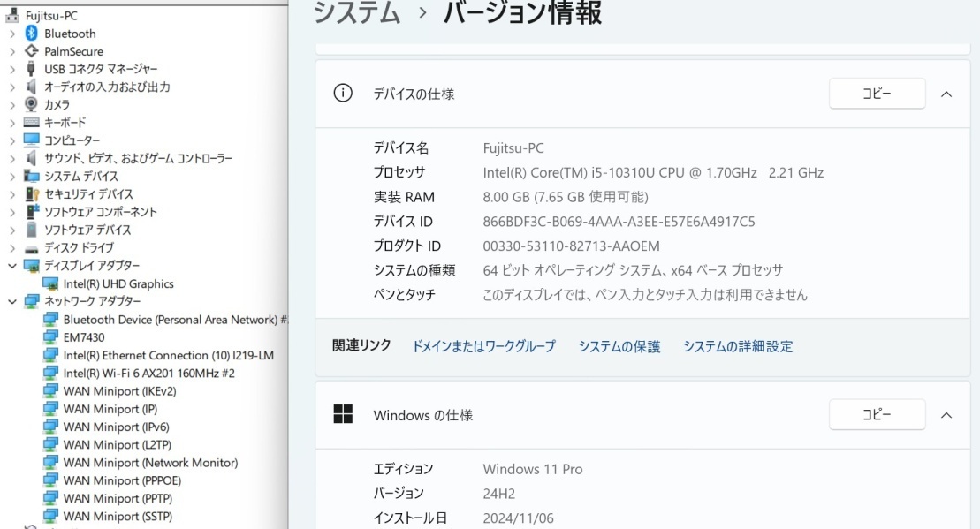The image size is (980, 529).
Task: Click the Intel(R) Ethernet Connection I219-LM icon
Action: tap(50, 355)
